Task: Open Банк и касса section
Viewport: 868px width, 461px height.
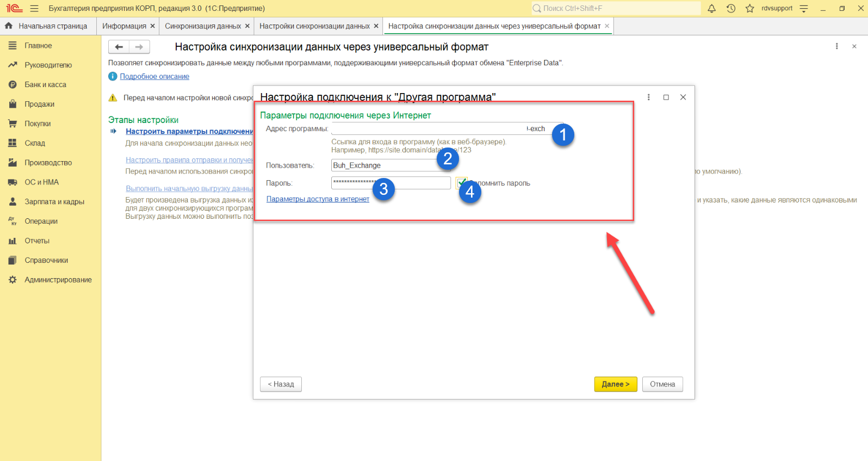Action: coord(45,85)
